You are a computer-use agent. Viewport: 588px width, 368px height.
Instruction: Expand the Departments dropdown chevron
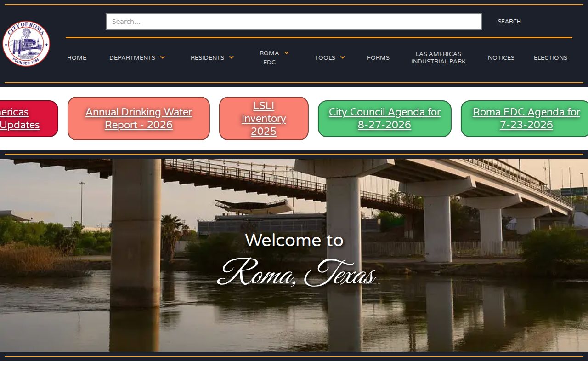pyautogui.click(x=163, y=57)
